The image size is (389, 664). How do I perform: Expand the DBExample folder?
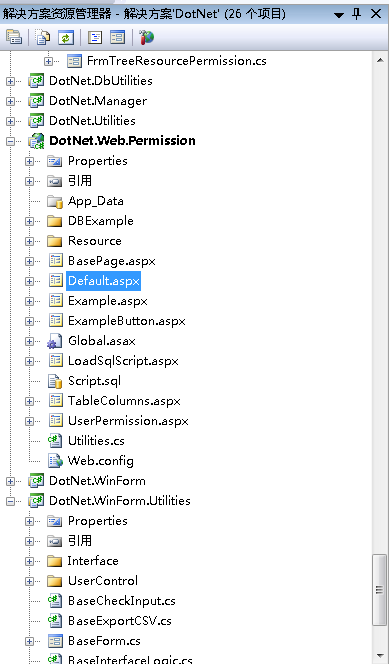(x=29, y=221)
